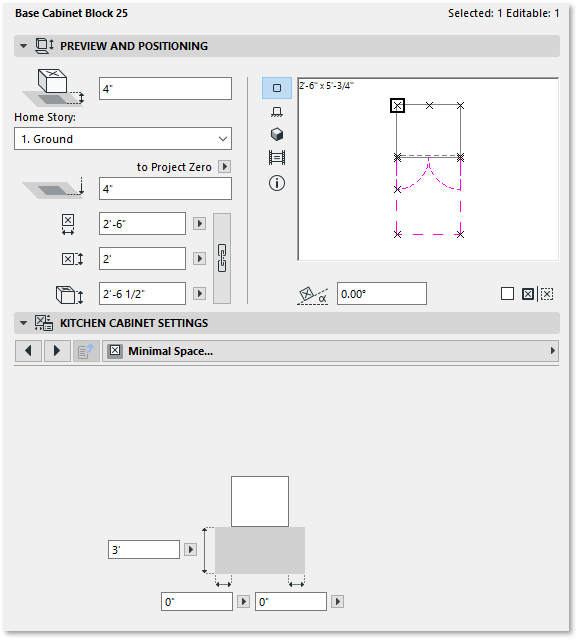Open the Home Story dropdown
578x640 pixels.
pyautogui.click(x=123, y=139)
